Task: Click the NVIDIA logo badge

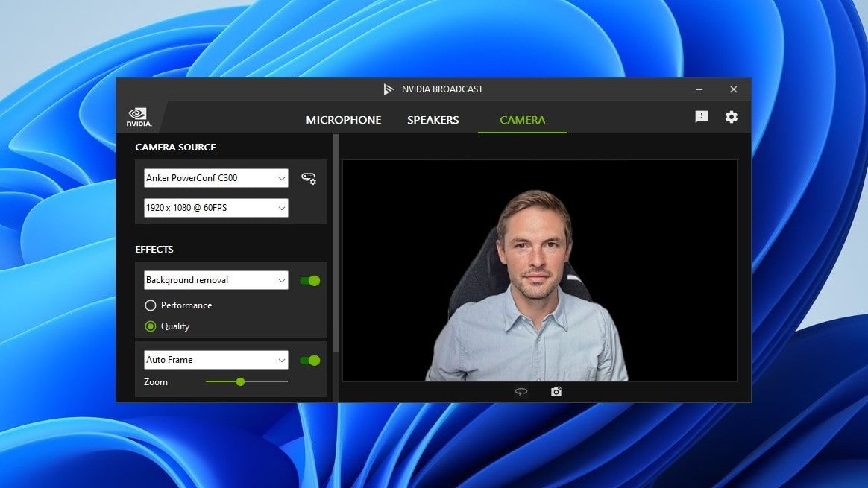Action: coord(138,116)
